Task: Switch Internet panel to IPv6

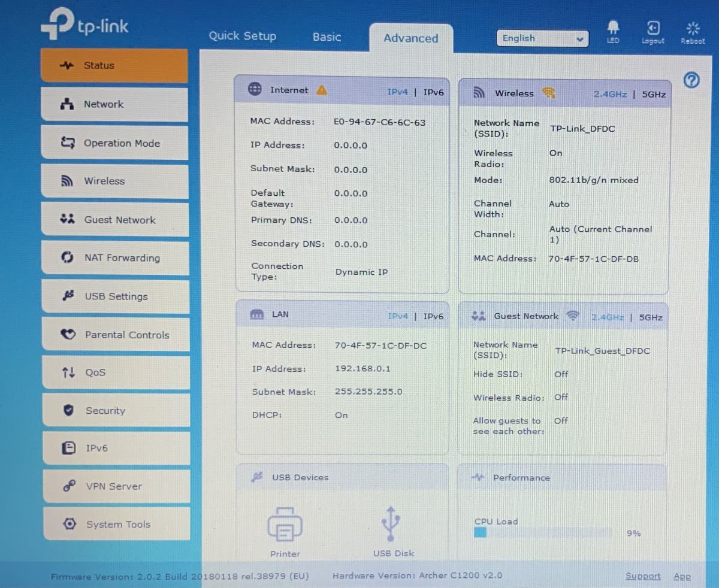Action: (x=433, y=92)
